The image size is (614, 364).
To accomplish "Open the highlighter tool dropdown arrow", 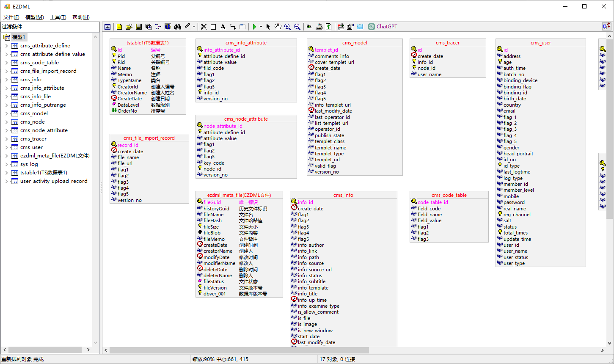I will point(194,27).
